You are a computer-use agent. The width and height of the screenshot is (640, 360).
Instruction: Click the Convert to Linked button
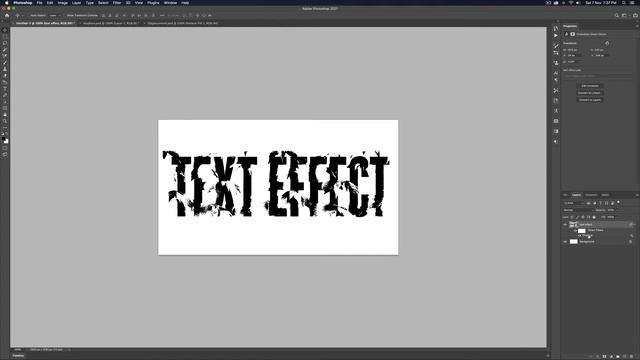click(x=590, y=93)
